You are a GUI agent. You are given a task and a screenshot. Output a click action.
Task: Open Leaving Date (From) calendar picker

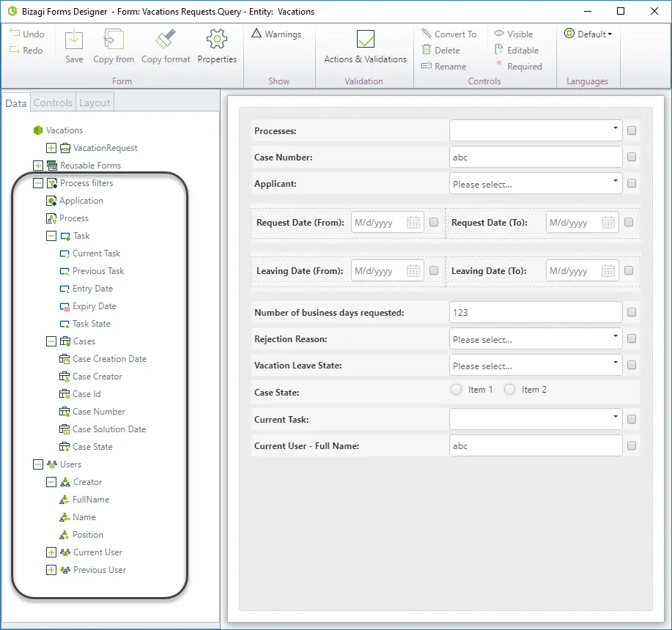[x=413, y=270]
